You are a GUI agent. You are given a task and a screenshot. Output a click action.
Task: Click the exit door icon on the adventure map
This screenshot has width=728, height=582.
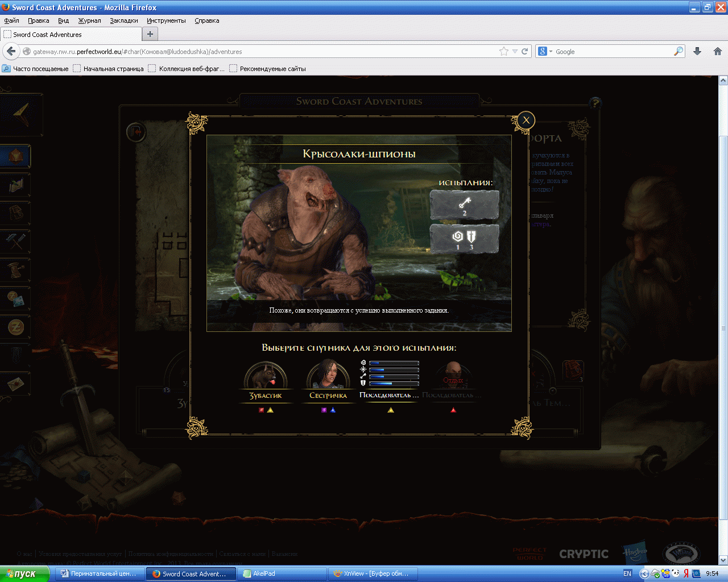[136, 132]
